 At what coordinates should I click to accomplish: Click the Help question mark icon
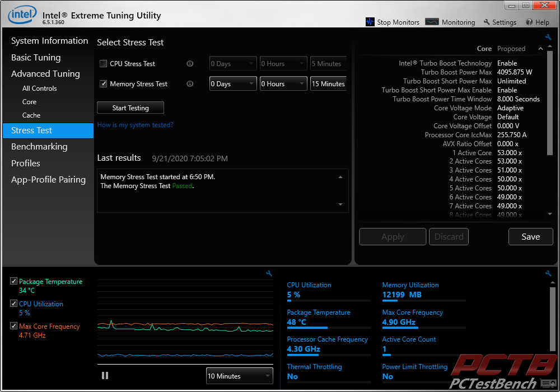point(529,22)
